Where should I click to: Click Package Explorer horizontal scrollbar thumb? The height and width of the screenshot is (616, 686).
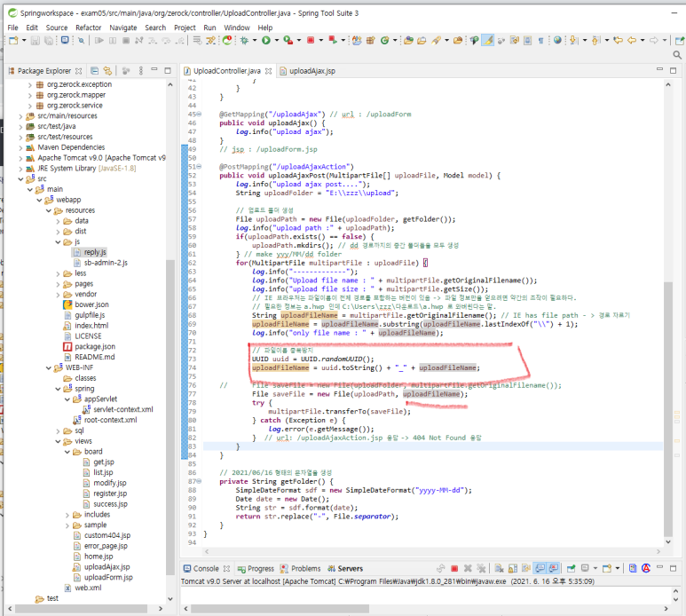81,609
